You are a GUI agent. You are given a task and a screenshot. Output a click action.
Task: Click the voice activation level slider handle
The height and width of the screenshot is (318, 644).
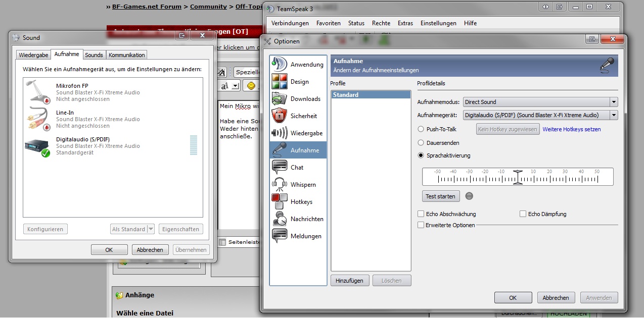[517, 177]
